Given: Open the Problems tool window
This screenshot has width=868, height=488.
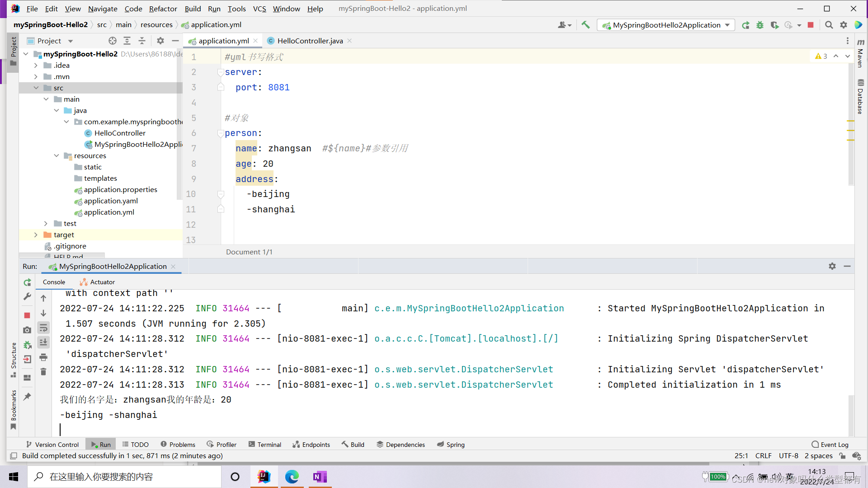Looking at the screenshot, I should tap(178, 445).
